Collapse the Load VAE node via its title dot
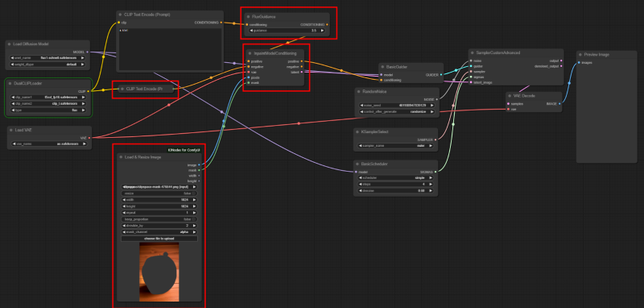 (12, 130)
